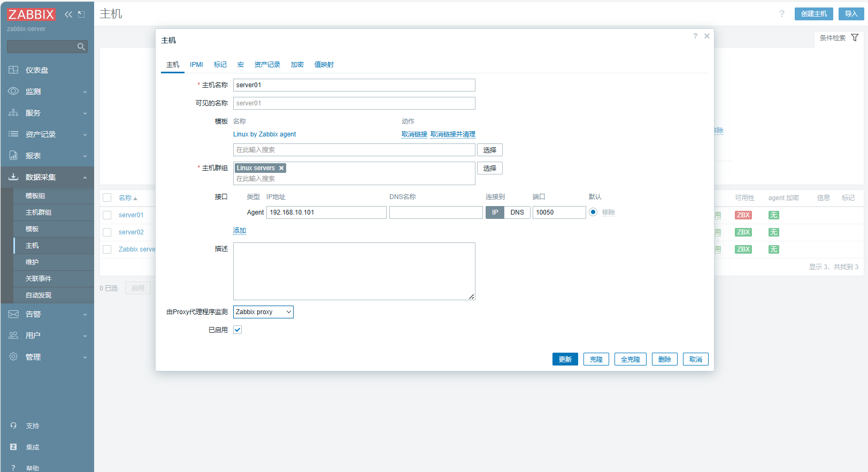Click red ZBX badge for server01
Screen dimensions: 868x472
click(743, 215)
